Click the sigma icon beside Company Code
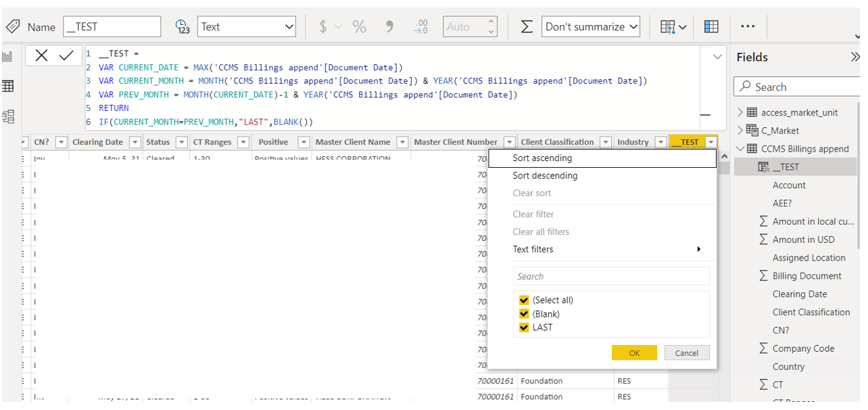Viewport: 868px width, 410px height. coord(763,348)
